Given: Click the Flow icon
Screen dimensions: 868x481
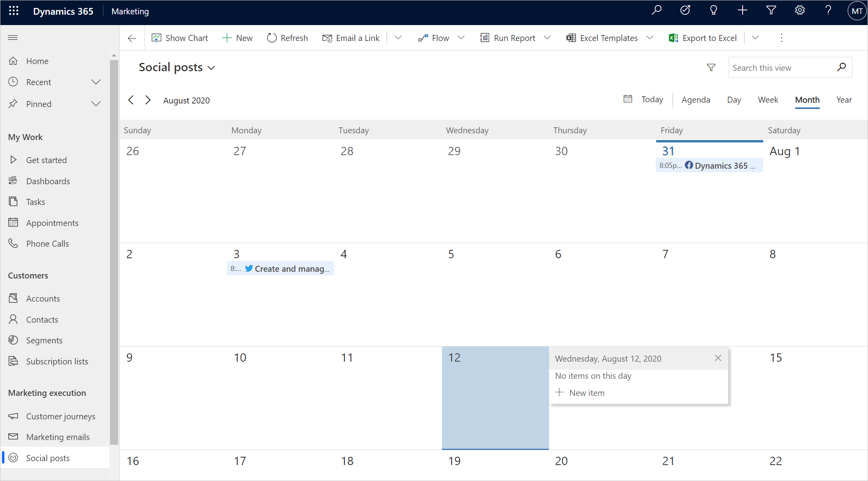Looking at the screenshot, I should click(422, 37).
